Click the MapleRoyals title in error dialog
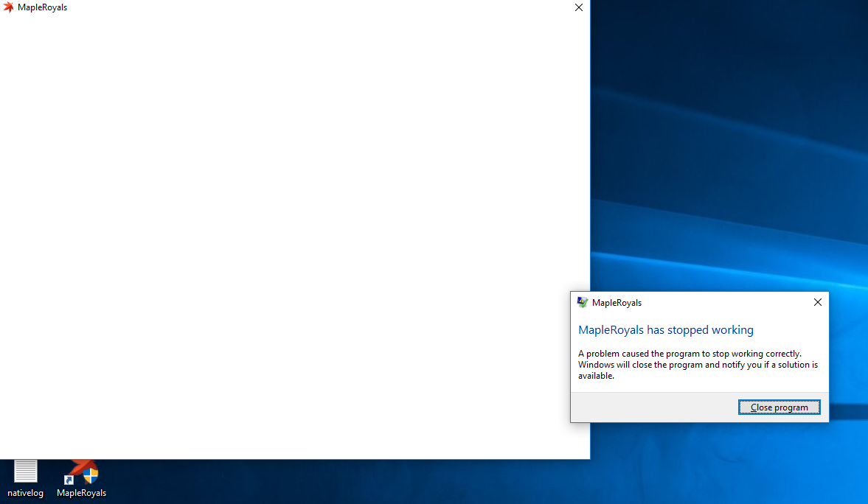 (617, 303)
